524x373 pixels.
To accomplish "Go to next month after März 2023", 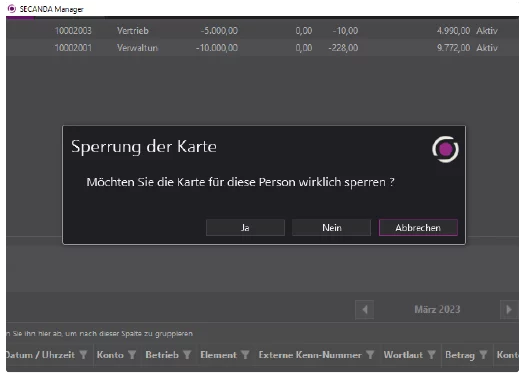I will (509, 309).
